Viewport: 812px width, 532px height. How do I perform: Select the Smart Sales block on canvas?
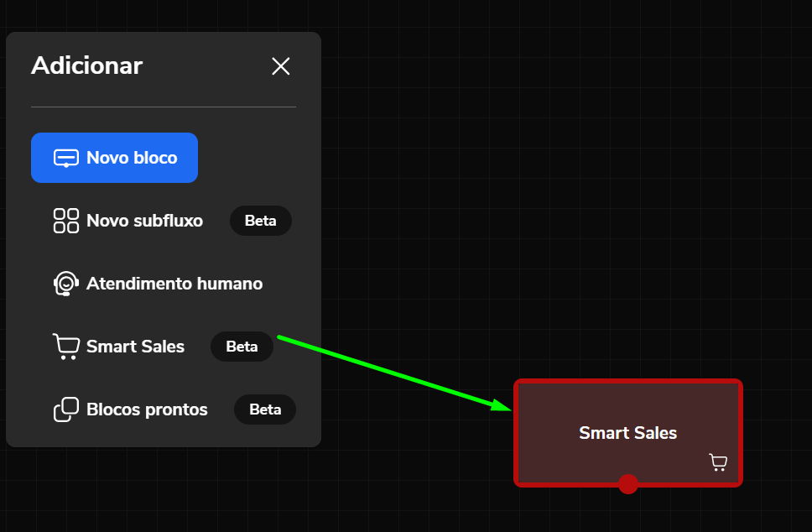click(628, 433)
